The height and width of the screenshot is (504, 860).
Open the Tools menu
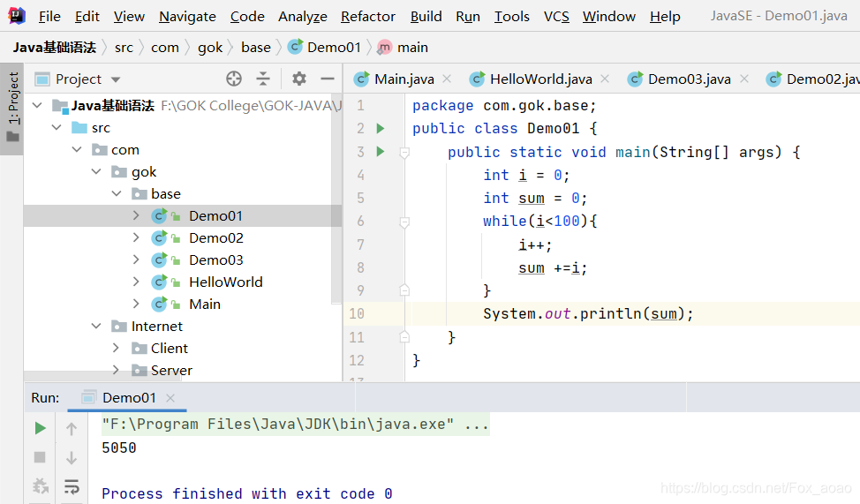point(512,17)
